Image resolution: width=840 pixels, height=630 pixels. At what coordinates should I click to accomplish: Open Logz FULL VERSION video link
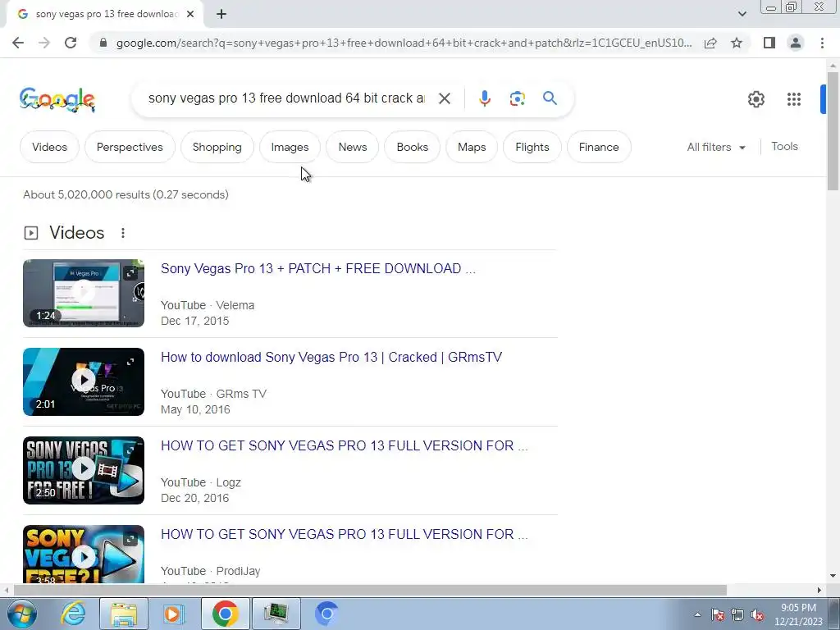(x=345, y=445)
